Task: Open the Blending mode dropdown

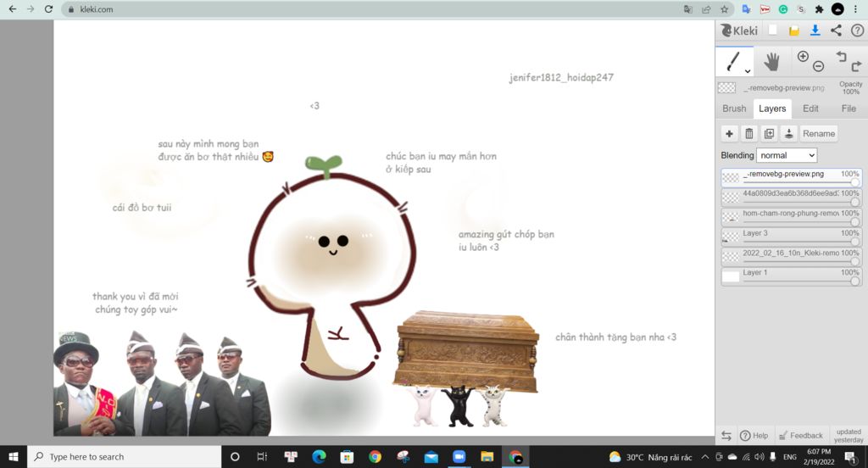Action: pyautogui.click(x=787, y=156)
